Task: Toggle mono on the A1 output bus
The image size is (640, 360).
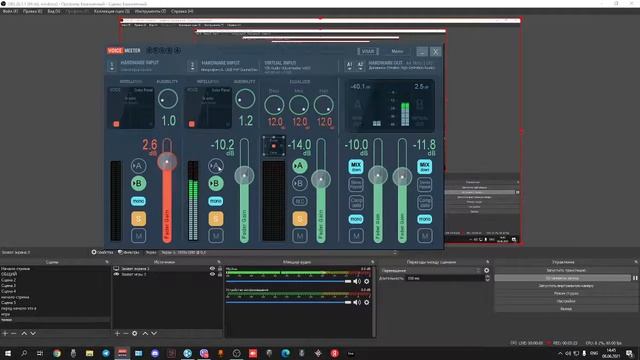Action: pos(356,219)
